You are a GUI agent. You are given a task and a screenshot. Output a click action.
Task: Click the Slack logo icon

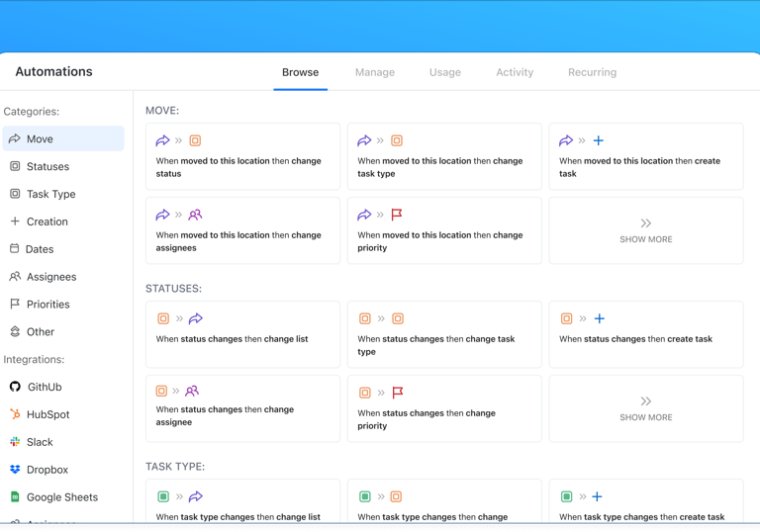15,442
